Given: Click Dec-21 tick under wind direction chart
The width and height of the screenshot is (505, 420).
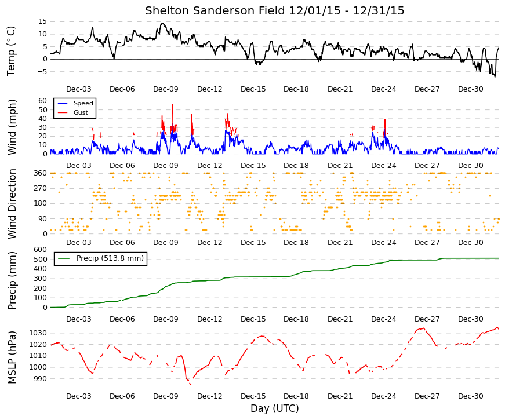Looking at the screenshot, I should tap(340, 243).
